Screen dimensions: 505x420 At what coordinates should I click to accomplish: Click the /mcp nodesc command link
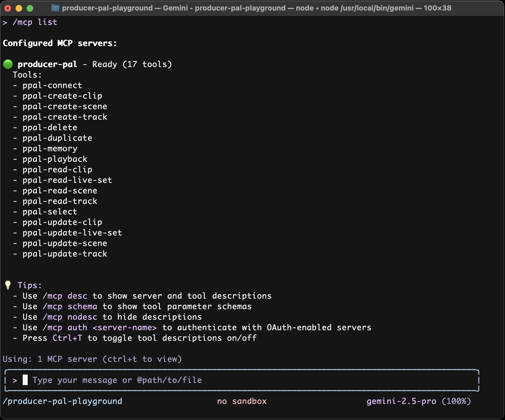[70, 317]
